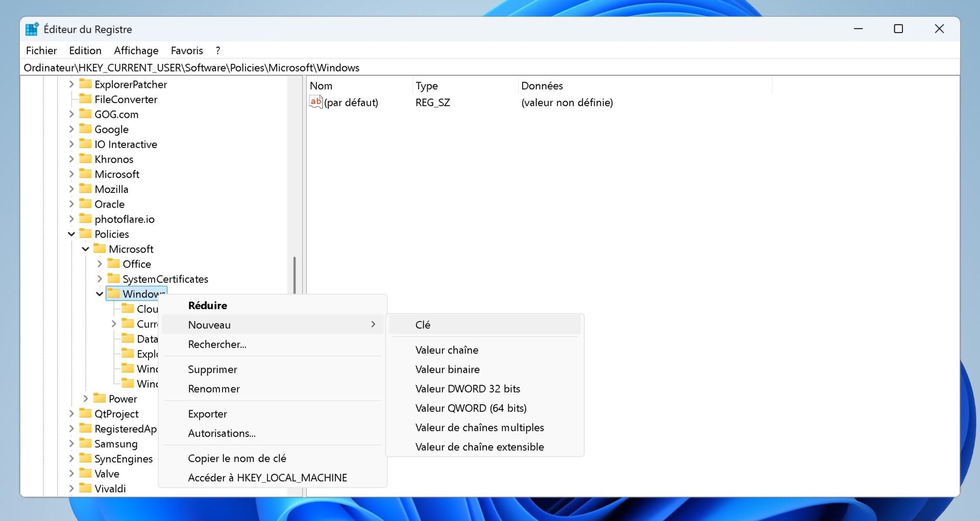Click the Policies folder icon
980x521 pixels.
[x=85, y=234]
